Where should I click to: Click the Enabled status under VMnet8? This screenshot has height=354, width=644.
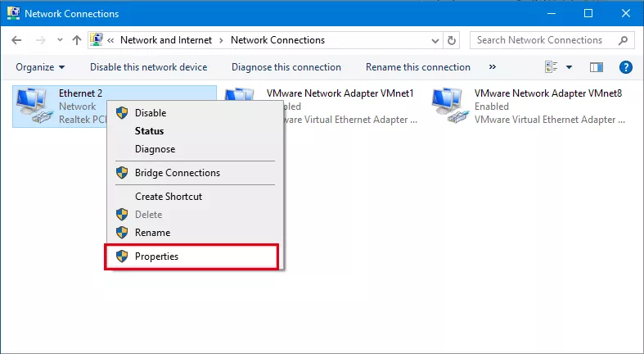tap(491, 107)
